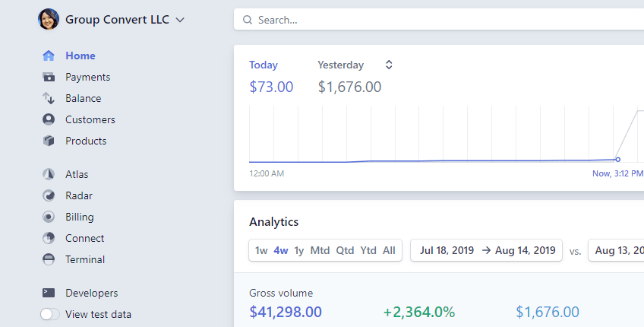Click the $1,676.00 yesterday amount in chart card
Screen dimensions: 644x327
pos(349,87)
